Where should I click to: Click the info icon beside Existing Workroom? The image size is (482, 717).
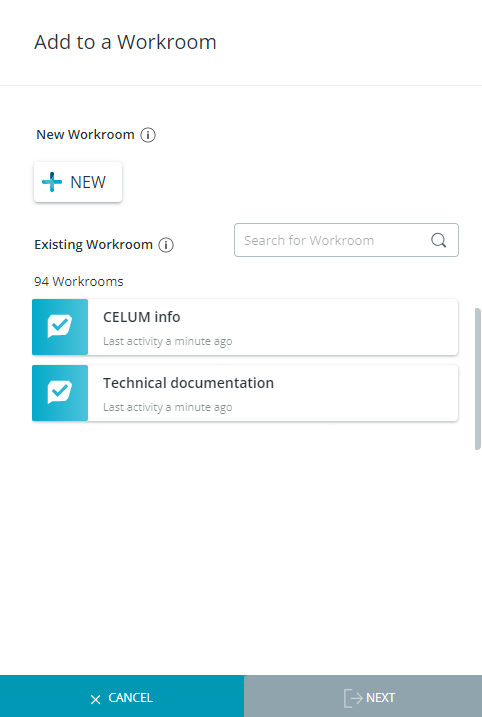(166, 245)
